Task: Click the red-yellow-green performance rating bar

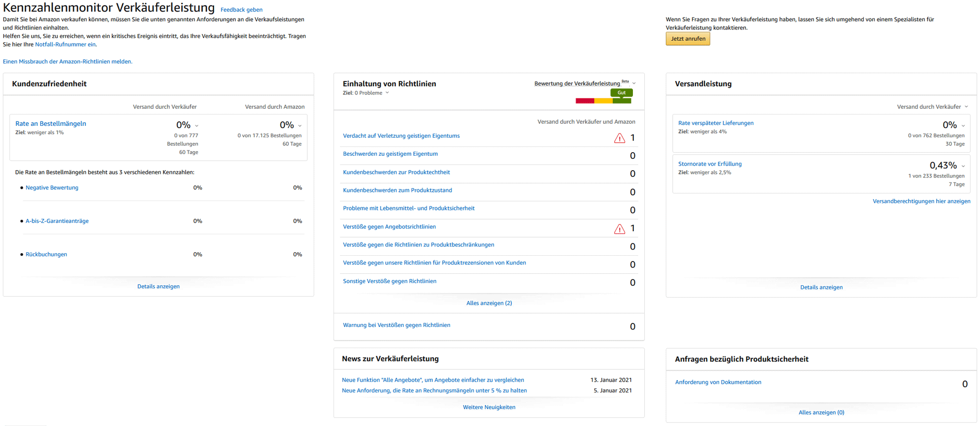Action: (603, 101)
